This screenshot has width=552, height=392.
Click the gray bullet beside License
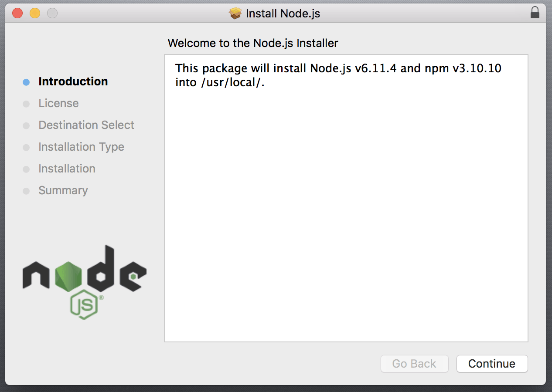tap(26, 104)
